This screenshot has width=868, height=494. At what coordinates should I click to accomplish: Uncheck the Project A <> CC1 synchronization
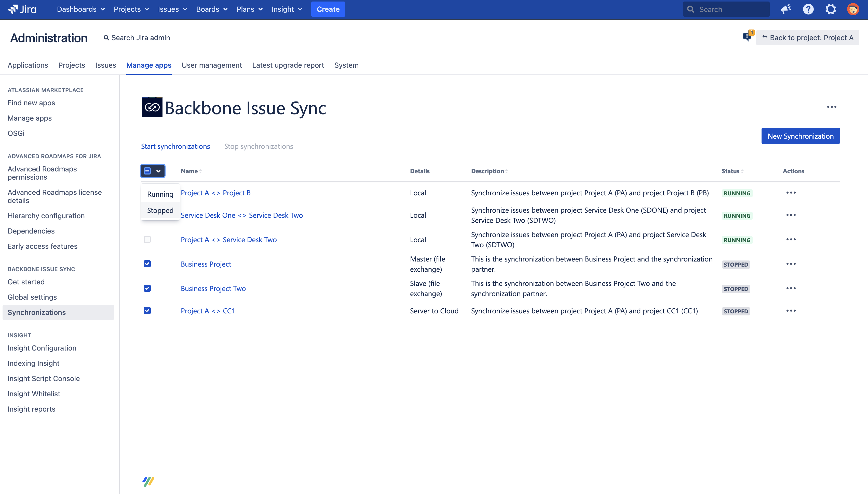pyautogui.click(x=147, y=310)
